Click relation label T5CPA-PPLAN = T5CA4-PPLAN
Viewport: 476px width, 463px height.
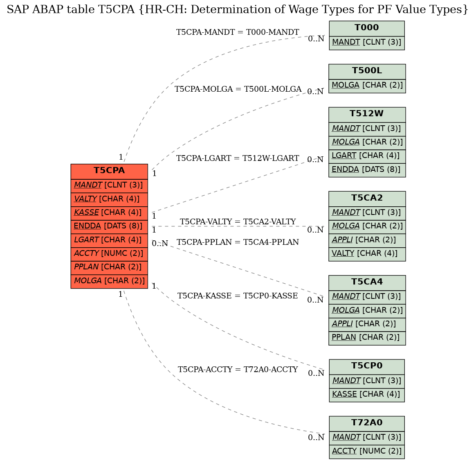pos(238,242)
